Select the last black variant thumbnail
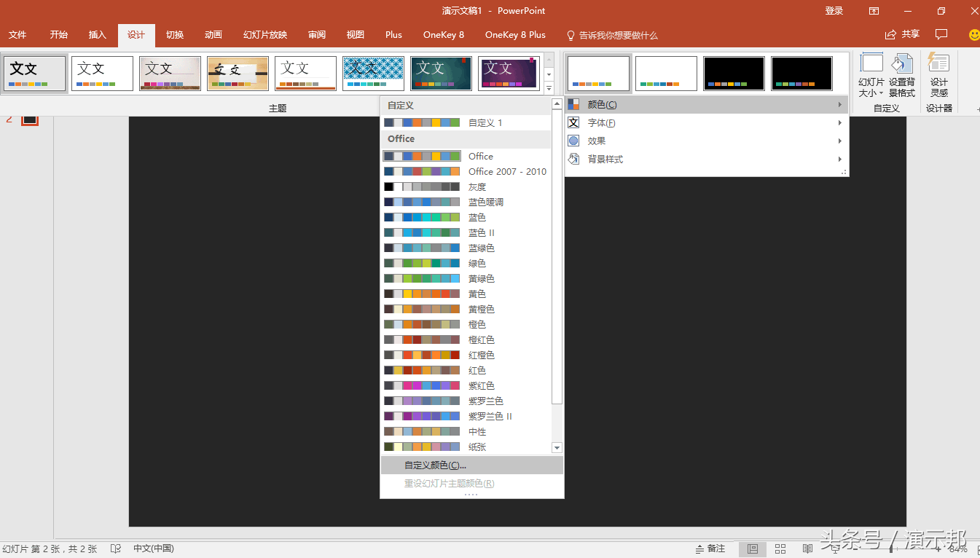The image size is (980, 558). pyautogui.click(x=801, y=74)
